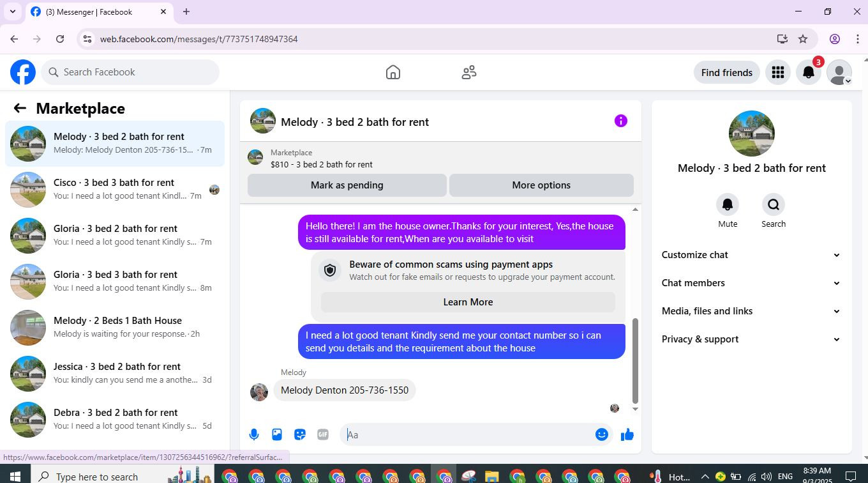View site information icon in address bar
This screenshot has height=483, width=868.
pyautogui.click(x=87, y=39)
